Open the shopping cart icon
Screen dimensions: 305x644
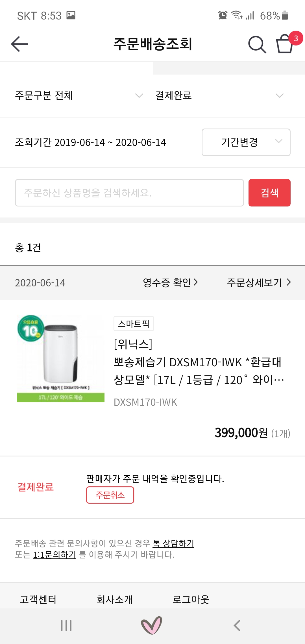[285, 44]
